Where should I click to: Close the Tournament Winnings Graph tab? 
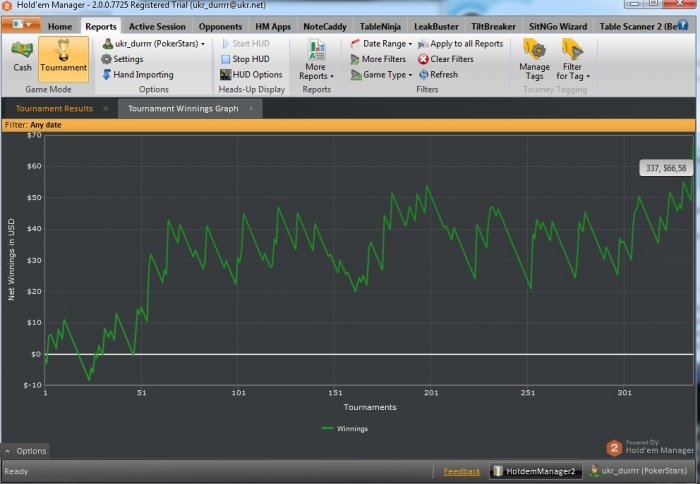(251, 108)
